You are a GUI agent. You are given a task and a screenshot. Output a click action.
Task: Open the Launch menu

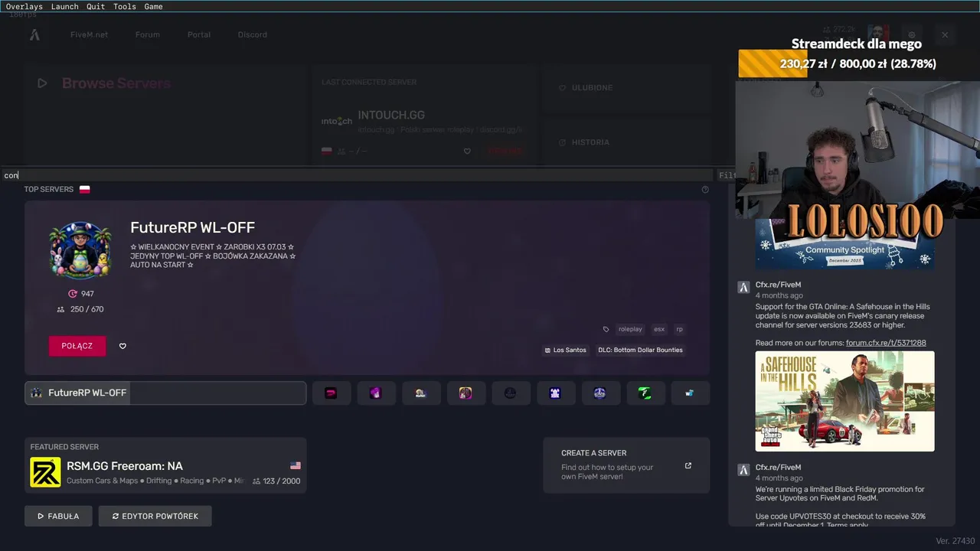(65, 6)
